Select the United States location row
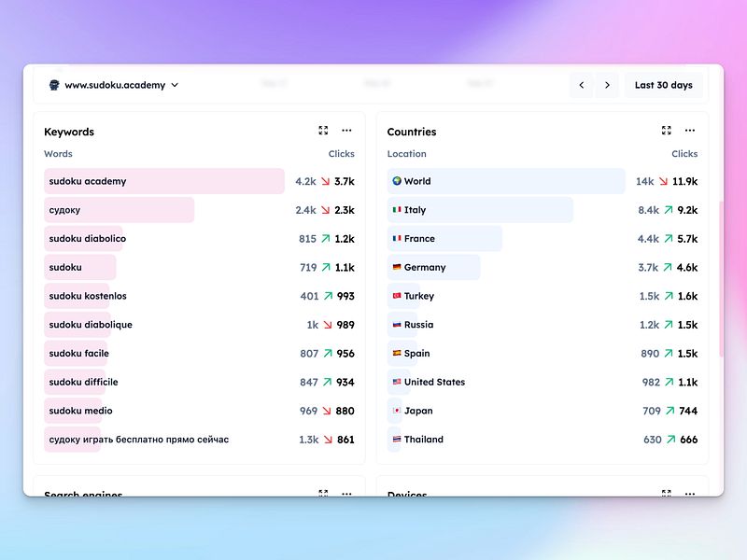 click(x=543, y=382)
